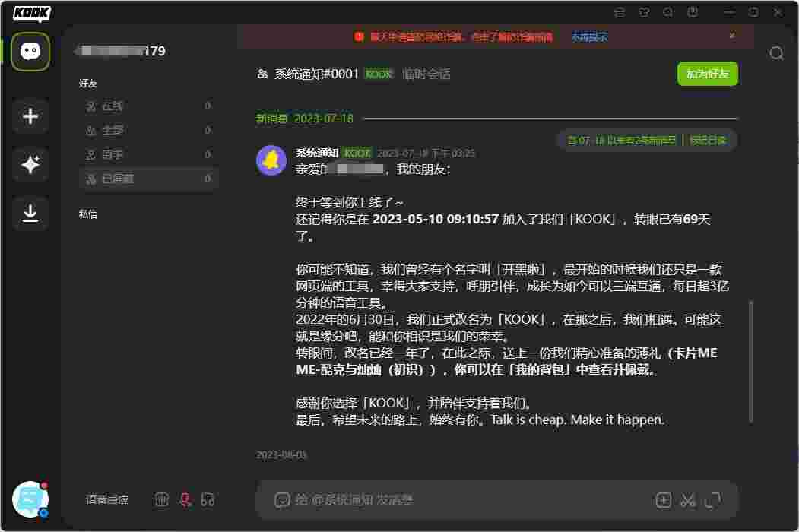Click the attachment plus icon in chat input
This screenshot has height=532, width=799.
click(x=663, y=500)
